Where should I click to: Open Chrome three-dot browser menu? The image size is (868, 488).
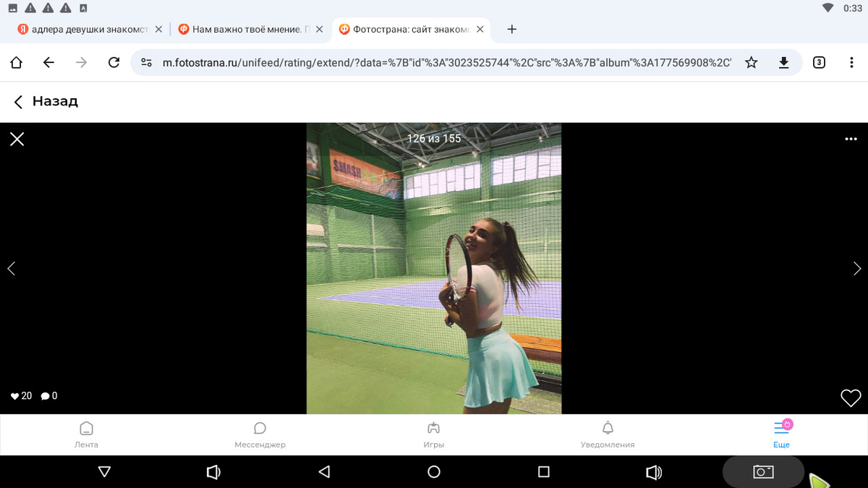point(851,63)
